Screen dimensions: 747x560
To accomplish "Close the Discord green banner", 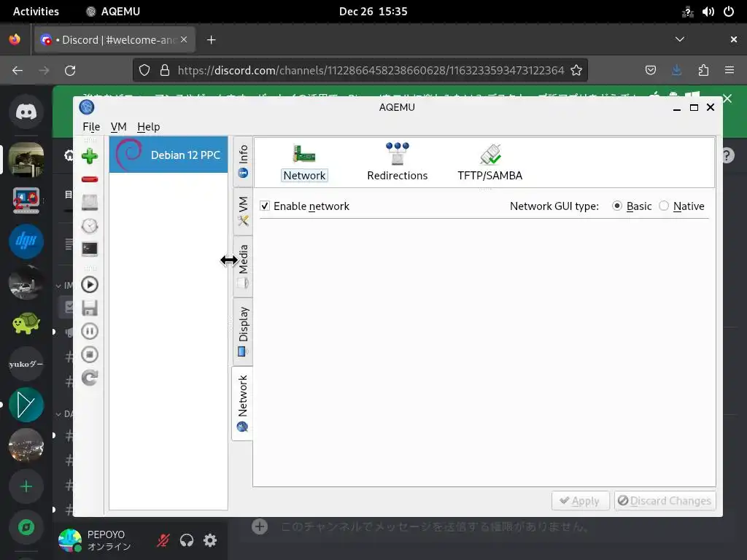I will 727,98.
